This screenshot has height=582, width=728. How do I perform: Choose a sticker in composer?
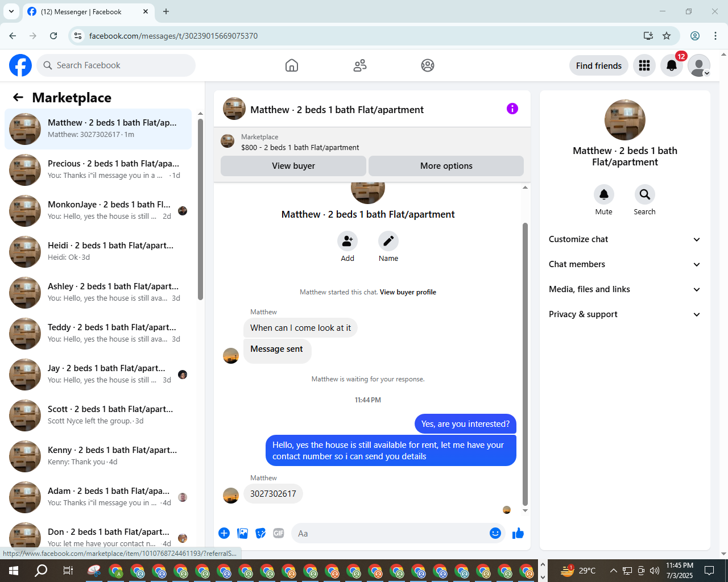point(260,533)
